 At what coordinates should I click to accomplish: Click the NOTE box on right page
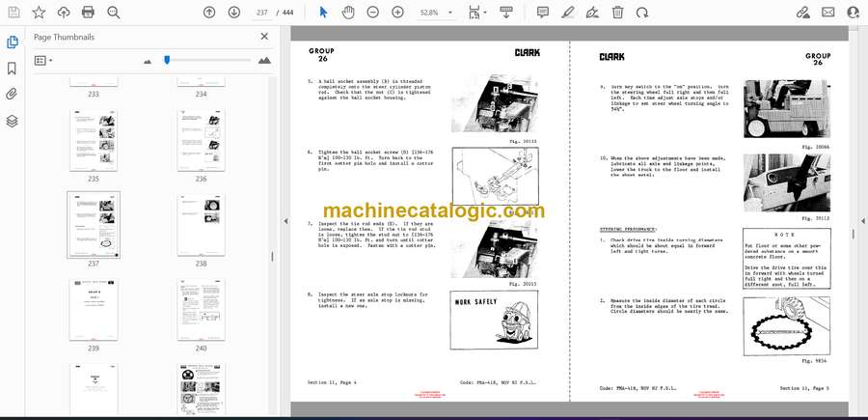pos(787,259)
